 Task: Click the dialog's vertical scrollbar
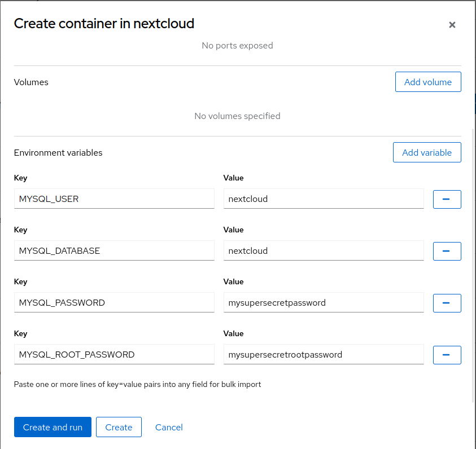[x=473, y=265]
